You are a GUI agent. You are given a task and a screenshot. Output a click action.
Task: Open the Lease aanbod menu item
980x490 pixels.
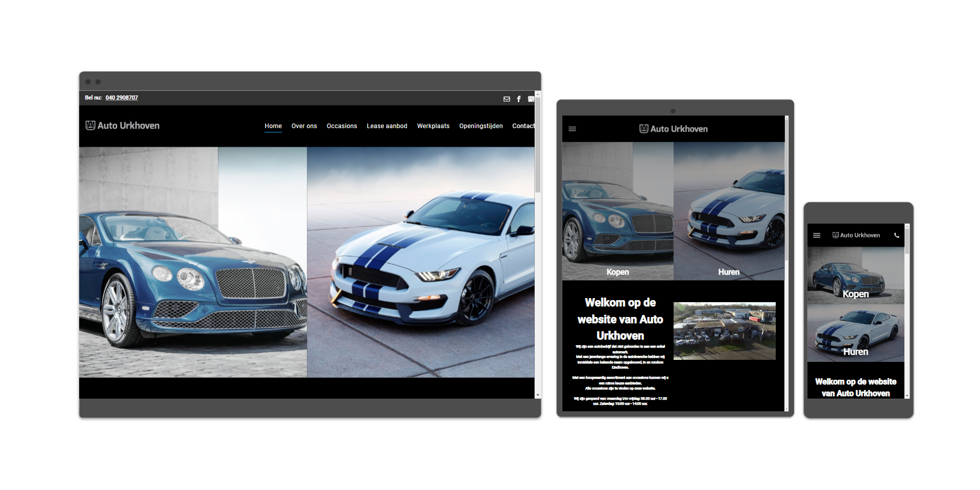tap(387, 126)
